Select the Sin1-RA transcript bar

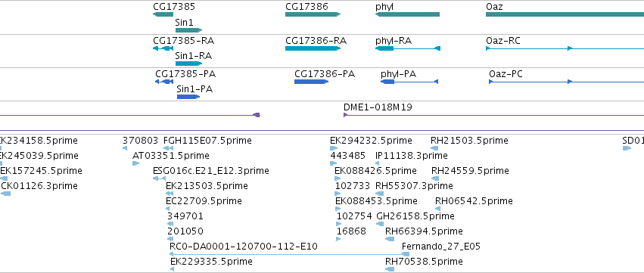[x=189, y=64]
